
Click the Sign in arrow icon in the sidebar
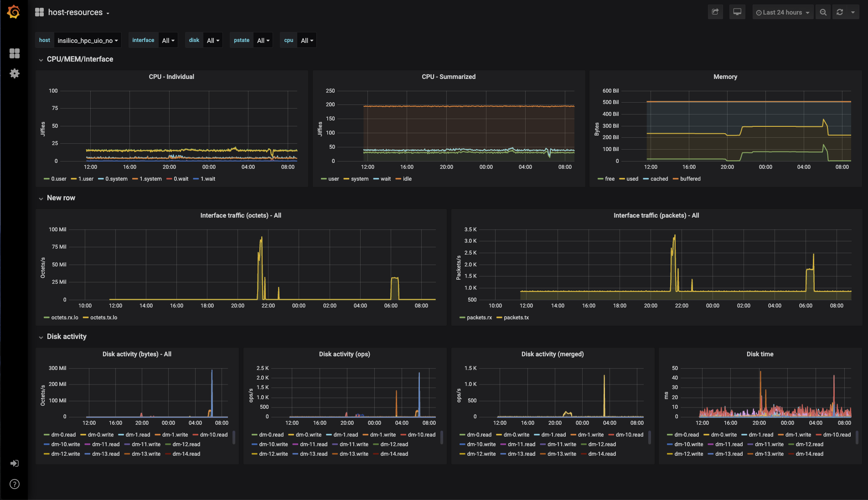[15, 464]
